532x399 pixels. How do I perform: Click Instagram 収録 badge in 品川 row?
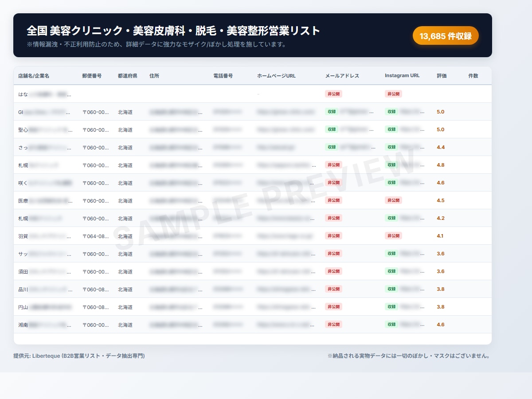coord(391,289)
